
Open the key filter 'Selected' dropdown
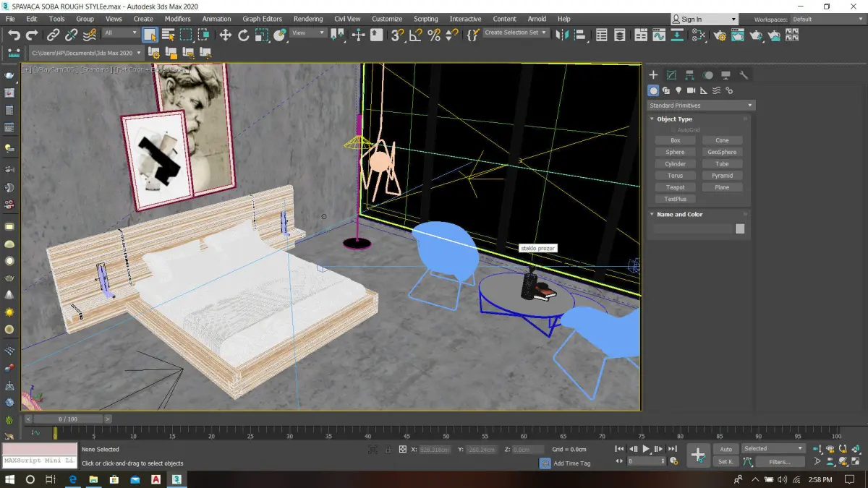pos(773,448)
